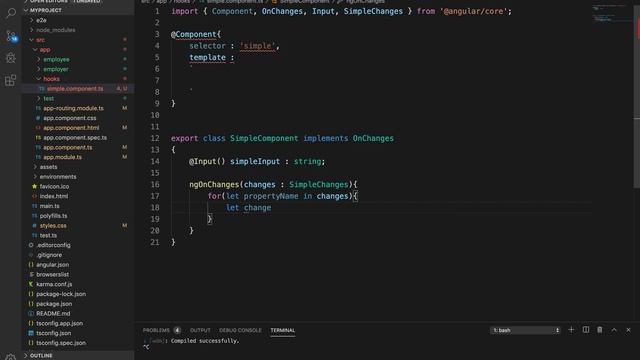Open index.html file
Image resolution: width=640 pixels, height=360 pixels.
click(54, 196)
